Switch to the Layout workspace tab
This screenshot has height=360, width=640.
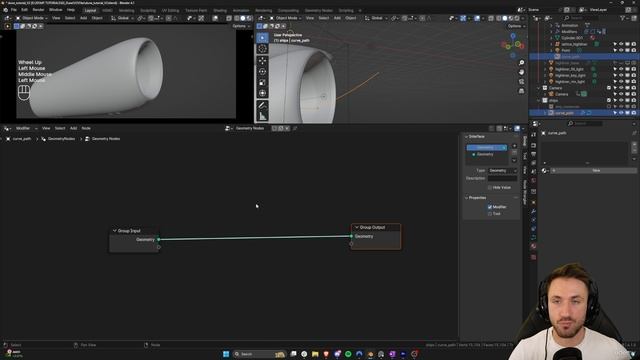coord(90,11)
